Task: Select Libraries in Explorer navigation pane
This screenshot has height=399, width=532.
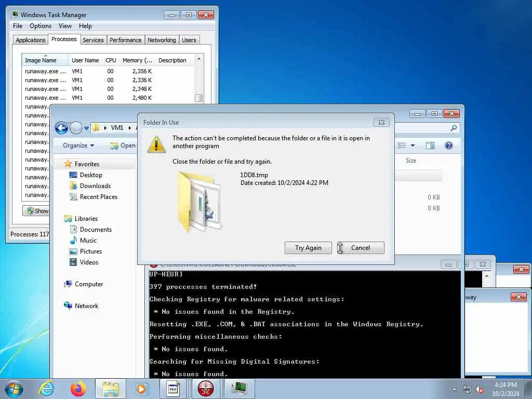Action: click(x=86, y=219)
